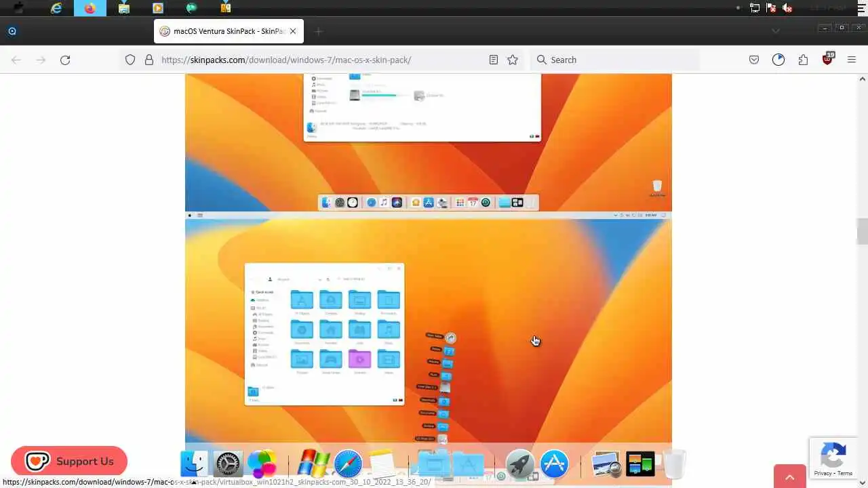Screen dimensions: 868x488
Task: Select the macOS Ventura SkinPack tab
Action: (229, 31)
